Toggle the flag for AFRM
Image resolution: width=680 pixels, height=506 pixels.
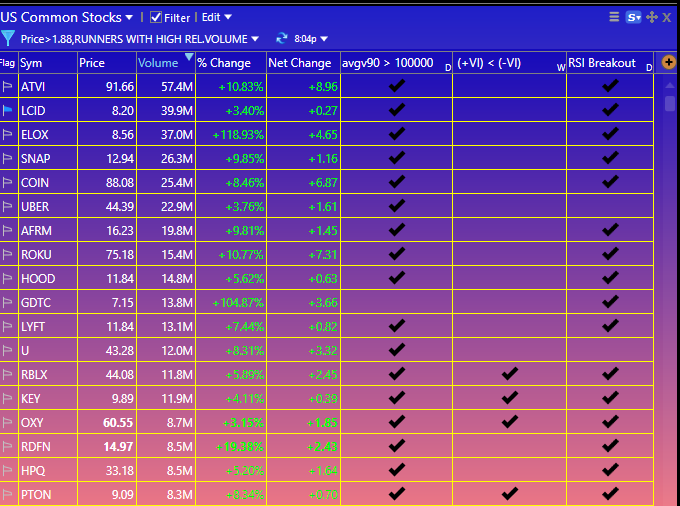(x=7, y=231)
